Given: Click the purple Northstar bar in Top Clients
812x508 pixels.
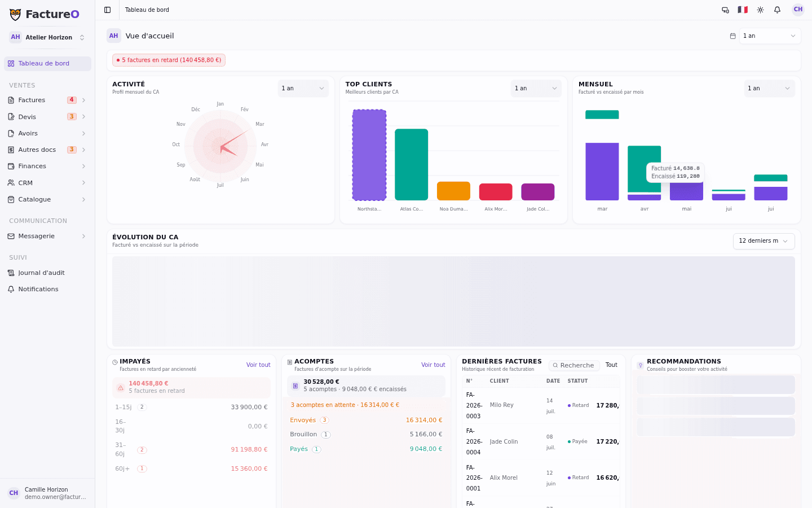Looking at the screenshot, I should tap(369, 155).
